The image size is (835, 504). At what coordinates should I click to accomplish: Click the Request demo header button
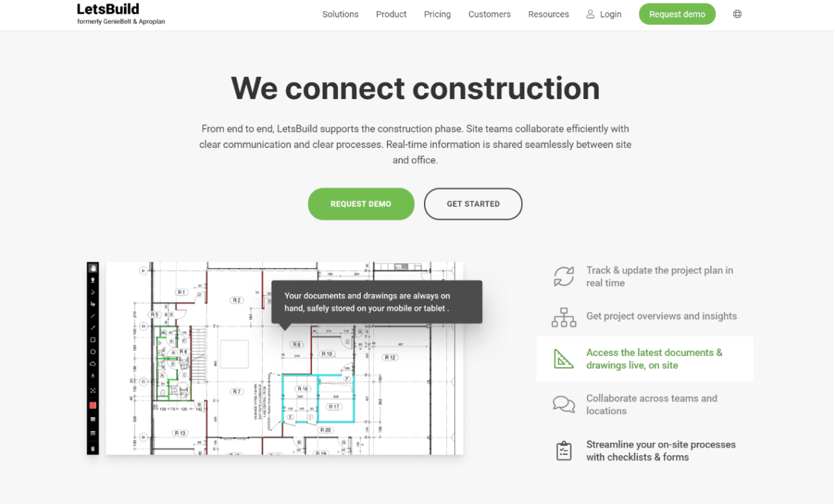[x=677, y=14]
